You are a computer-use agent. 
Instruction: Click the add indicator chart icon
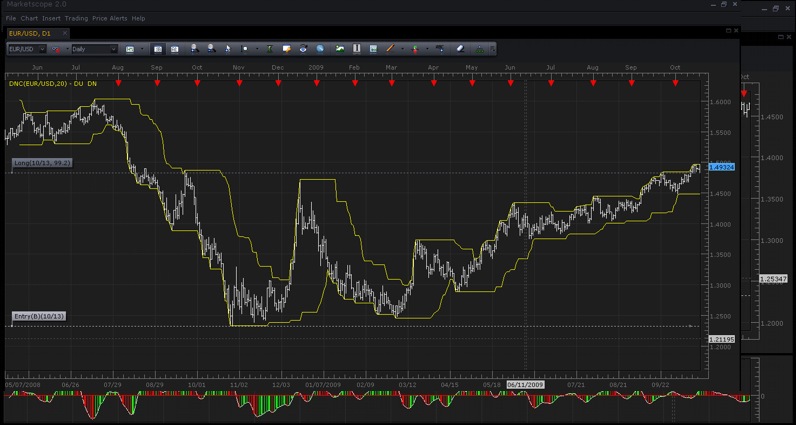tap(340, 49)
